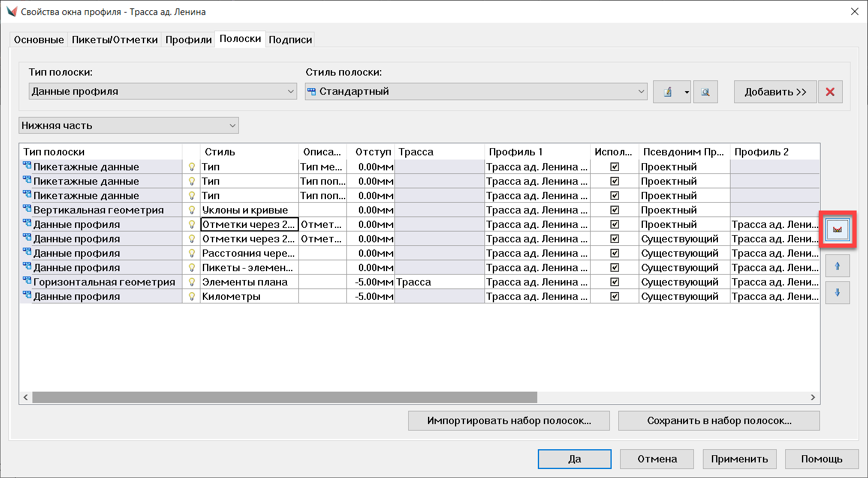Uncheck the checkbox in first Пикетажные данные row
The image size is (868, 478).
coord(614,167)
